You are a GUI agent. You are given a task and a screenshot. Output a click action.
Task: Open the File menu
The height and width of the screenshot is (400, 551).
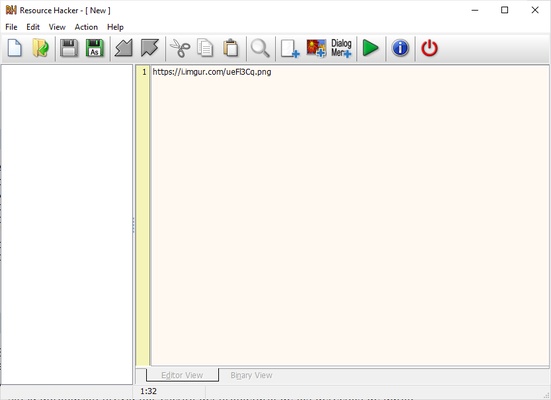click(11, 27)
